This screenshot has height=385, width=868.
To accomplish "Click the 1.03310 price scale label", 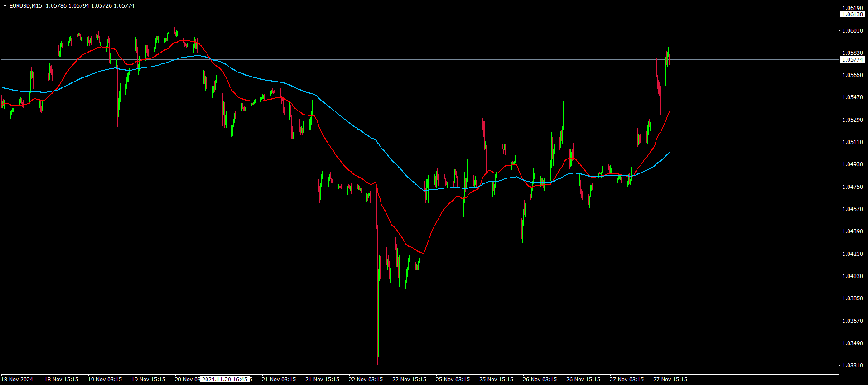I will point(853,366).
